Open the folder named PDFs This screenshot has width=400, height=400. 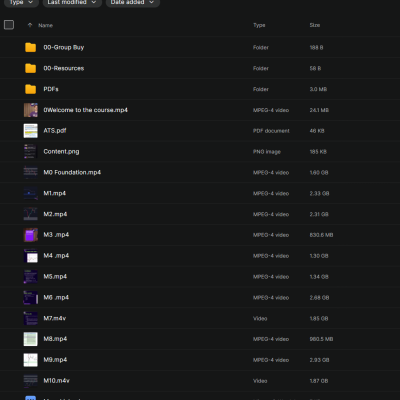[x=51, y=89]
